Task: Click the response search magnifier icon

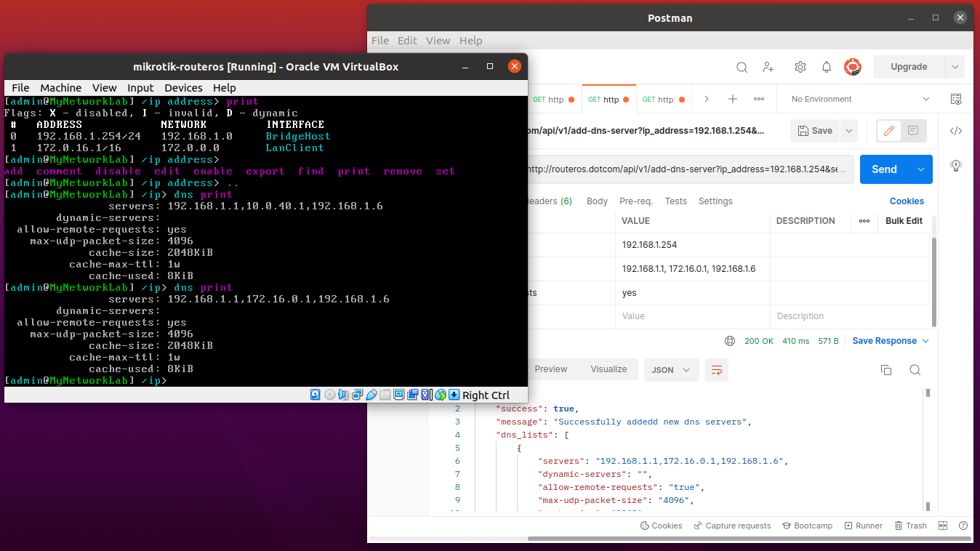Action: point(915,370)
